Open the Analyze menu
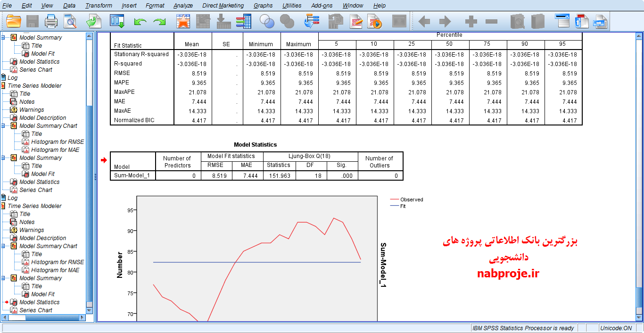 (x=183, y=6)
